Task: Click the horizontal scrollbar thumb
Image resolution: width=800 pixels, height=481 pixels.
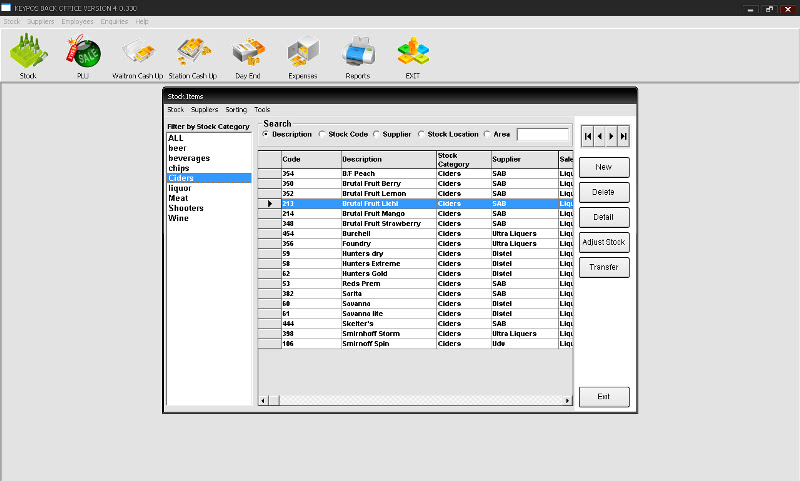Action: tap(274, 400)
